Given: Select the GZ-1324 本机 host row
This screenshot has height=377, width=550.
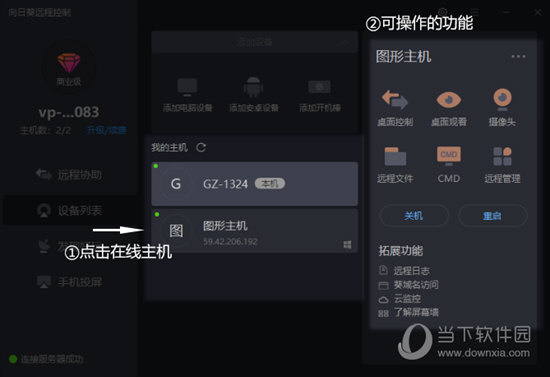Looking at the screenshot, I should click(254, 184).
